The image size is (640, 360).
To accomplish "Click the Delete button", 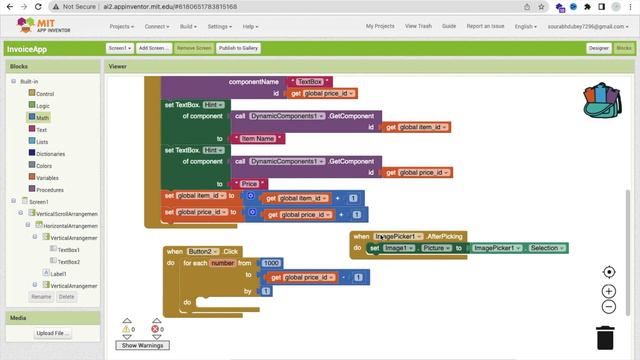I will (x=66, y=297).
